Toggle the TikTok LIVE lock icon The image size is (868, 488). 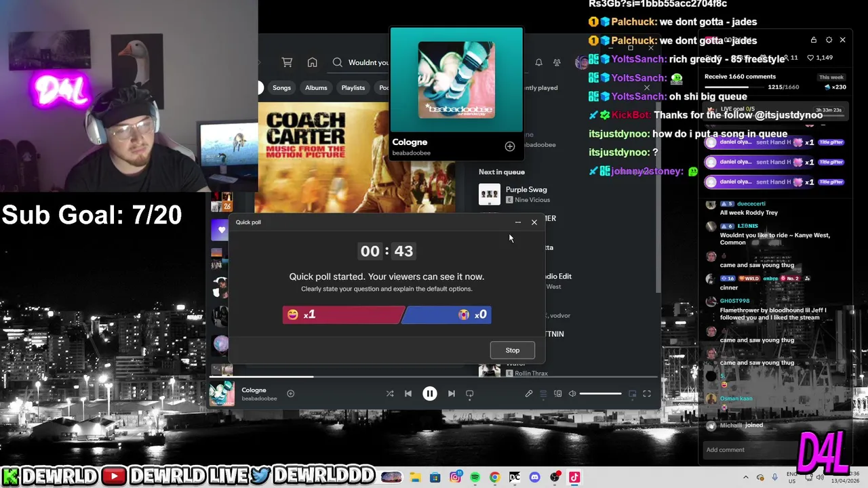(x=813, y=40)
